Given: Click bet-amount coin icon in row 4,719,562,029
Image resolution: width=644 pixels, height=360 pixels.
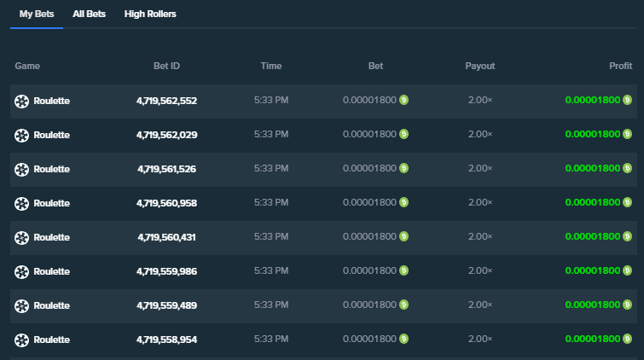Looking at the screenshot, I should pos(403,134).
